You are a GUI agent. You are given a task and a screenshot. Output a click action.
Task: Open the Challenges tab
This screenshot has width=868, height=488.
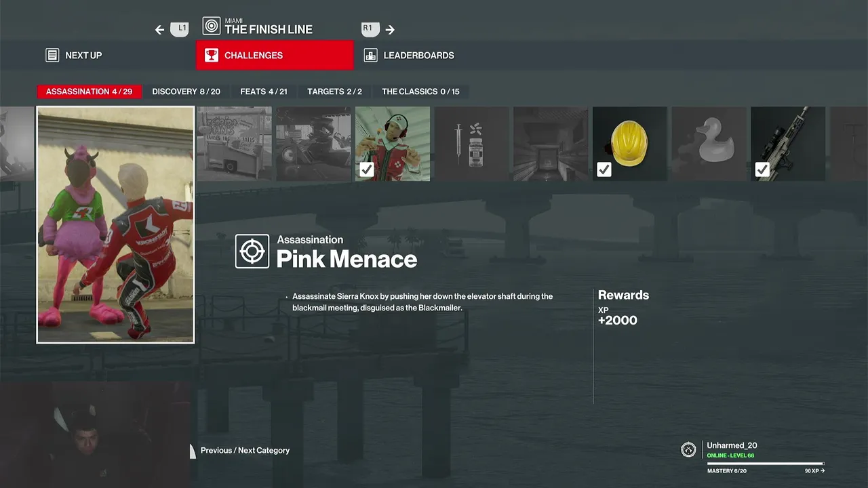[x=275, y=55]
